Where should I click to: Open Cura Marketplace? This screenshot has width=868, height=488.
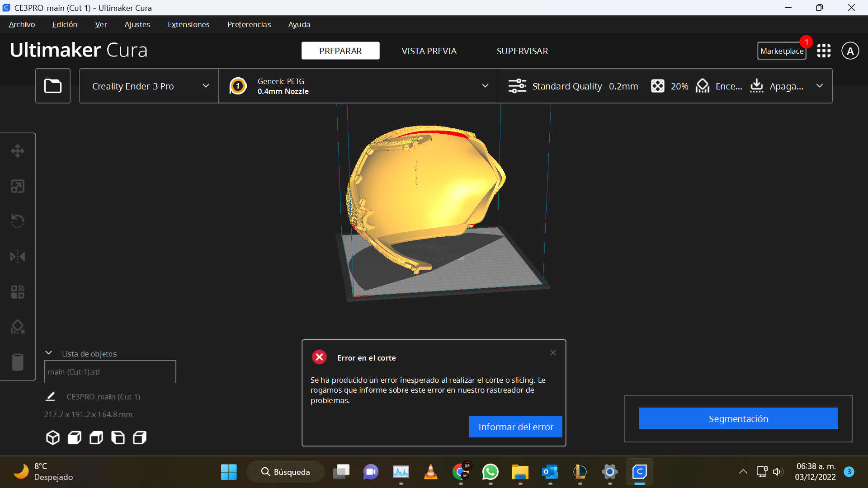[x=782, y=50]
